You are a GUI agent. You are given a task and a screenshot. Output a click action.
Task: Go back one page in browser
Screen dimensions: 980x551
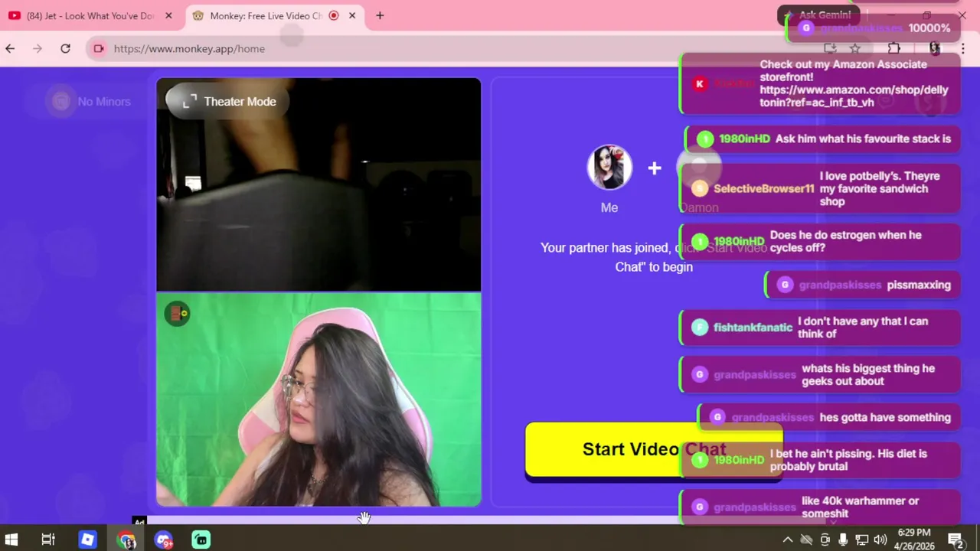coord(10,48)
